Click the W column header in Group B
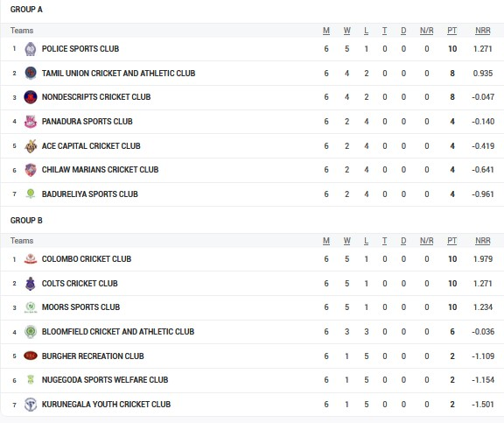The image size is (504, 423). click(346, 241)
